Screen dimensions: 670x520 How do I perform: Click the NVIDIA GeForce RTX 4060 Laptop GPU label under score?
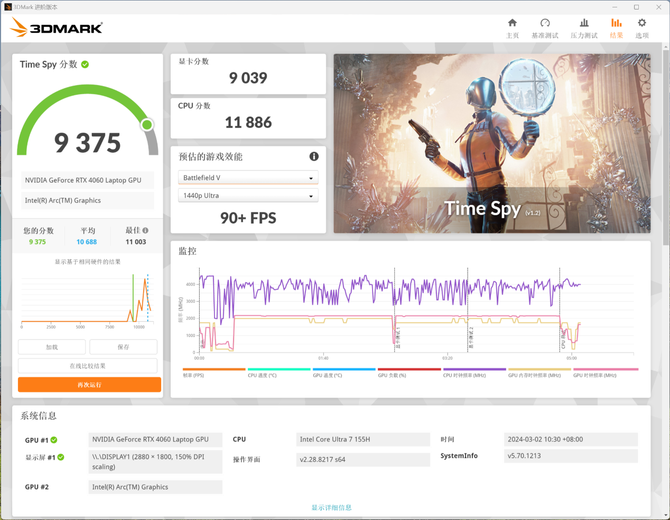pyautogui.click(x=88, y=180)
